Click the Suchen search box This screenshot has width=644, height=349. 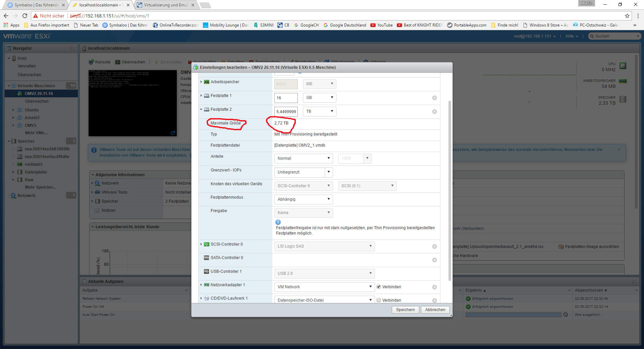click(614, 36)
